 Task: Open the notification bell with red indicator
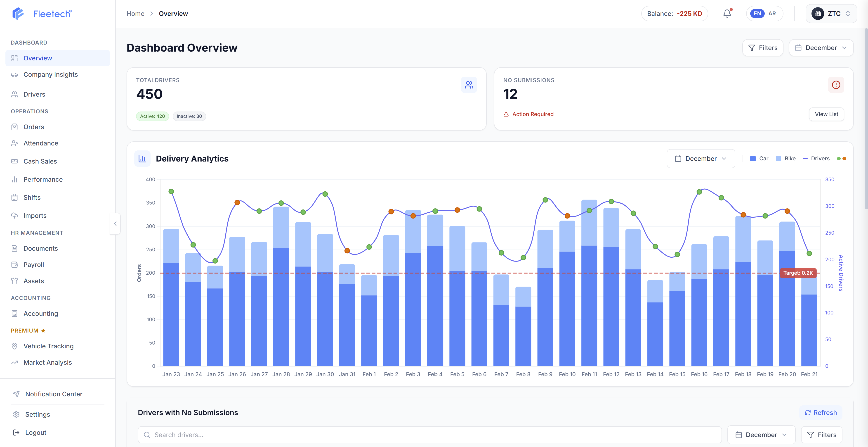point(727,14)
